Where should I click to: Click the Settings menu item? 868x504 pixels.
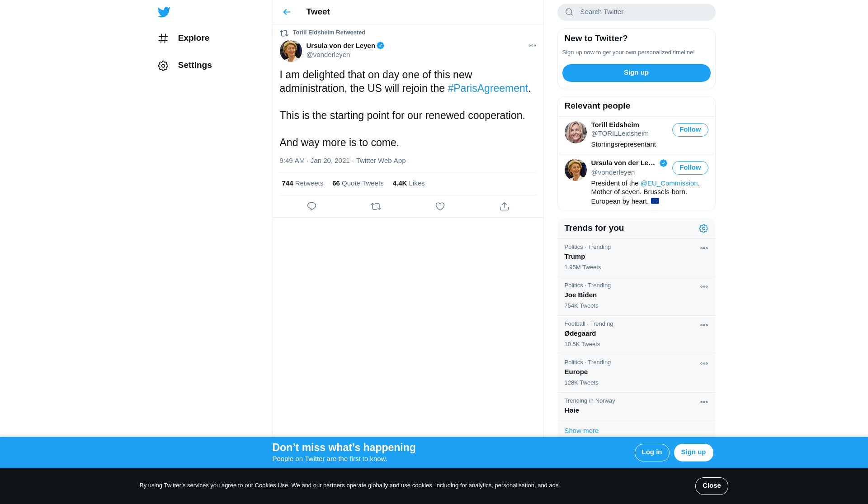click(x=184, y=66)
